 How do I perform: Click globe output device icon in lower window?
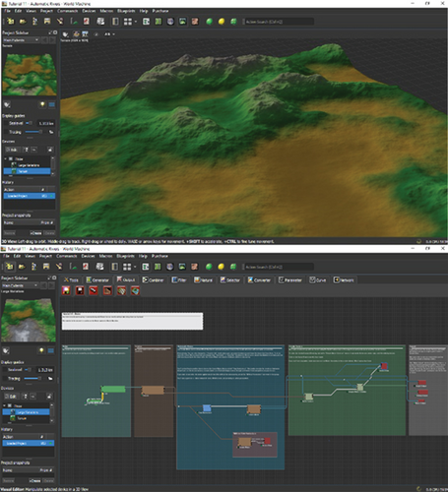(x=135, y=290)
